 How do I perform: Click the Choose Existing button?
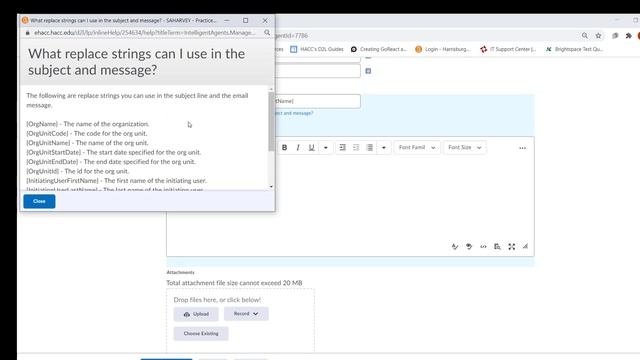[x=201, y=333]
